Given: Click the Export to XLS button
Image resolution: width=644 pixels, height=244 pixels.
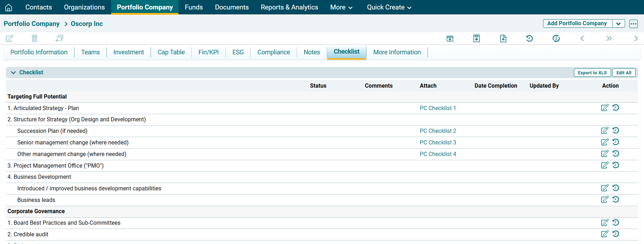Looking at the screenshot, I should pos(592,73).
